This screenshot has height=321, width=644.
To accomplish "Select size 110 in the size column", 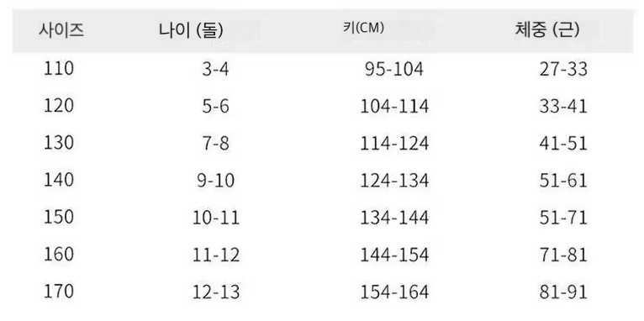I will (59, 69).
